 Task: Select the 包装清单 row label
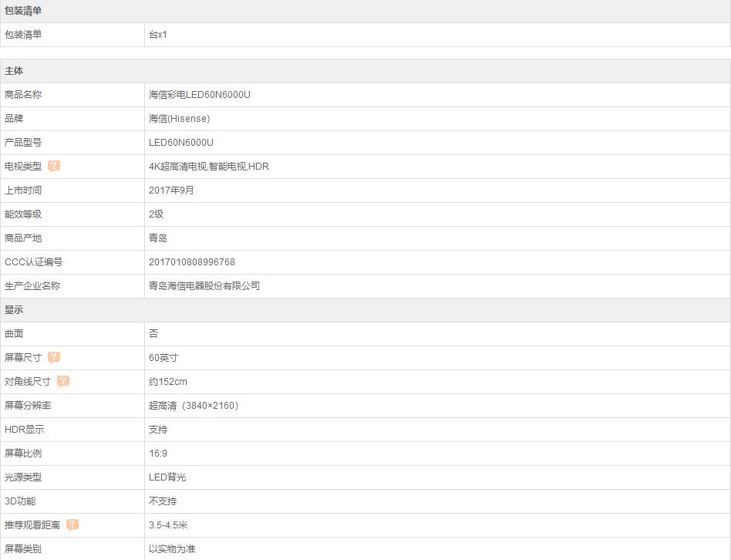click(x=23, y=35)
